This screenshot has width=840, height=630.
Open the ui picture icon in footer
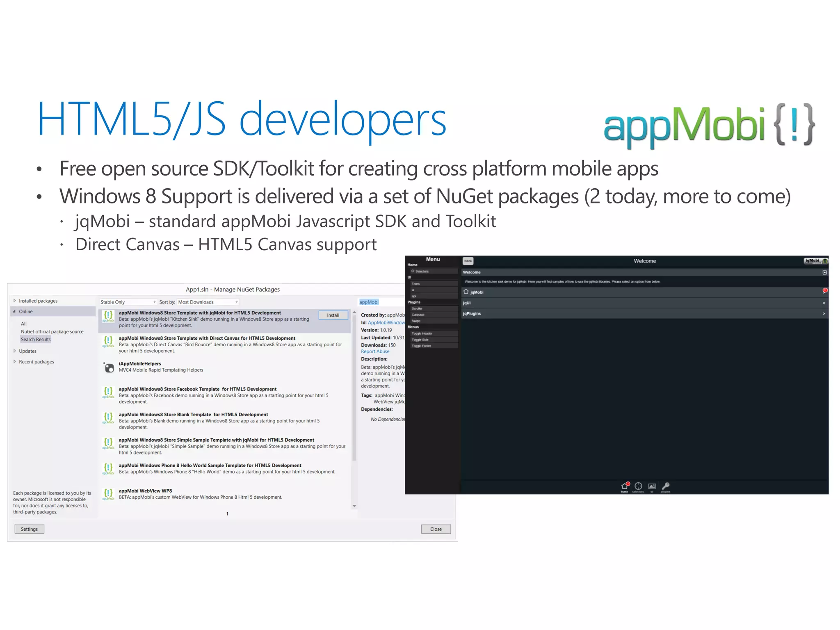point(652,487)
